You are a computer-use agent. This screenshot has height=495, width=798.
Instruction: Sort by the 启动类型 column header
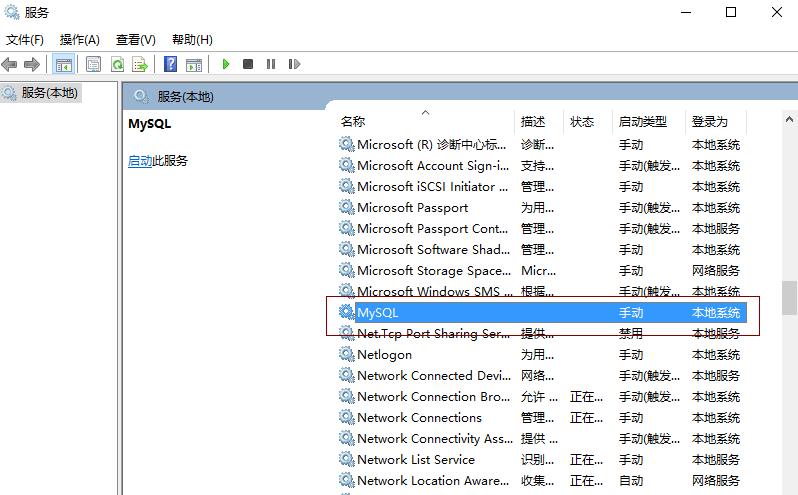[649, 122]
